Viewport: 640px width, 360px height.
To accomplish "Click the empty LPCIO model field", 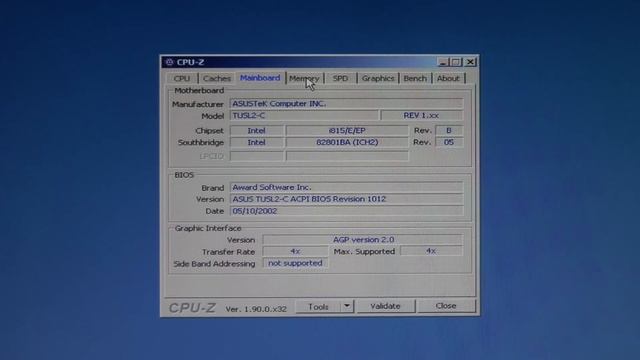I will pyautogui.click(x=347, y=156).
